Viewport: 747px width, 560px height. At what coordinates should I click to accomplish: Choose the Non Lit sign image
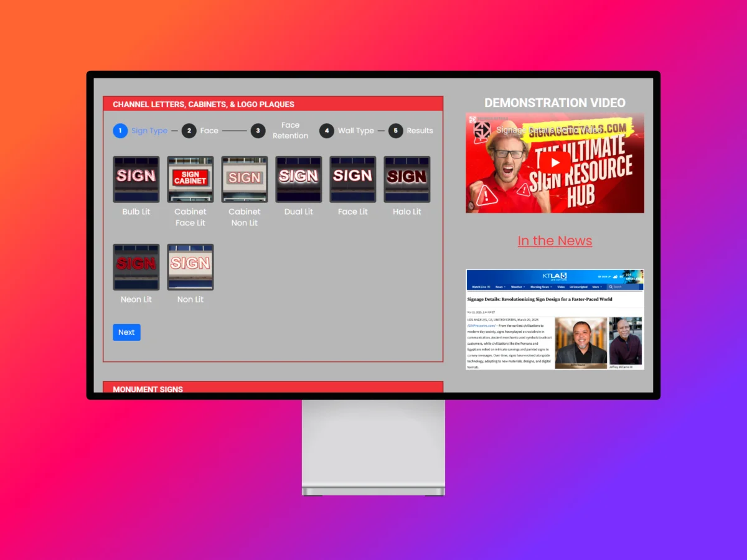pyautogui.click(x=190, y=267)
